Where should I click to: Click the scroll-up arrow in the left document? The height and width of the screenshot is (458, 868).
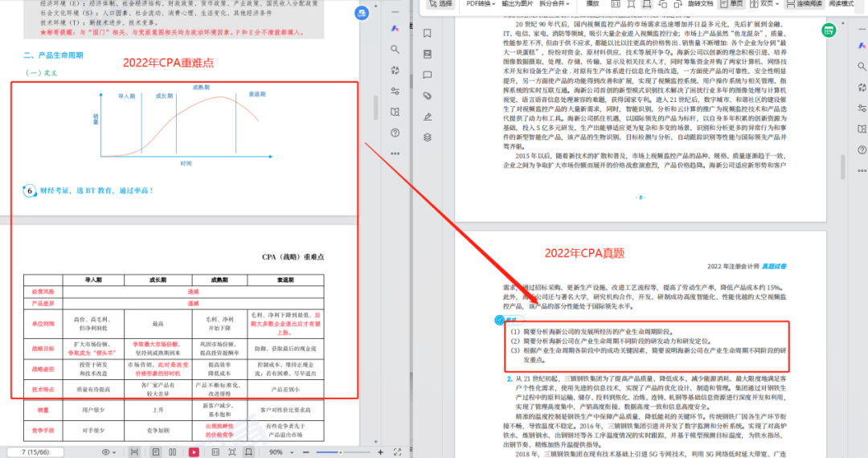pos(376,6)
